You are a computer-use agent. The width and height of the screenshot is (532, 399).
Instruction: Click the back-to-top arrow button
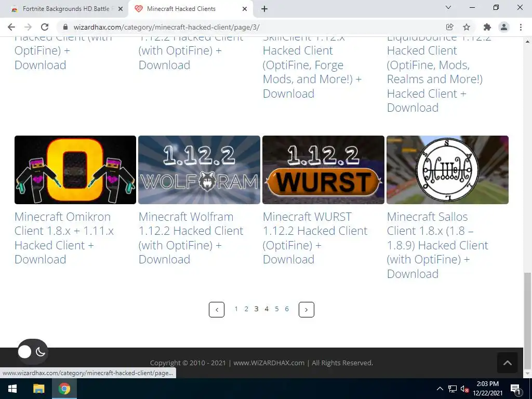click(508, 363)
